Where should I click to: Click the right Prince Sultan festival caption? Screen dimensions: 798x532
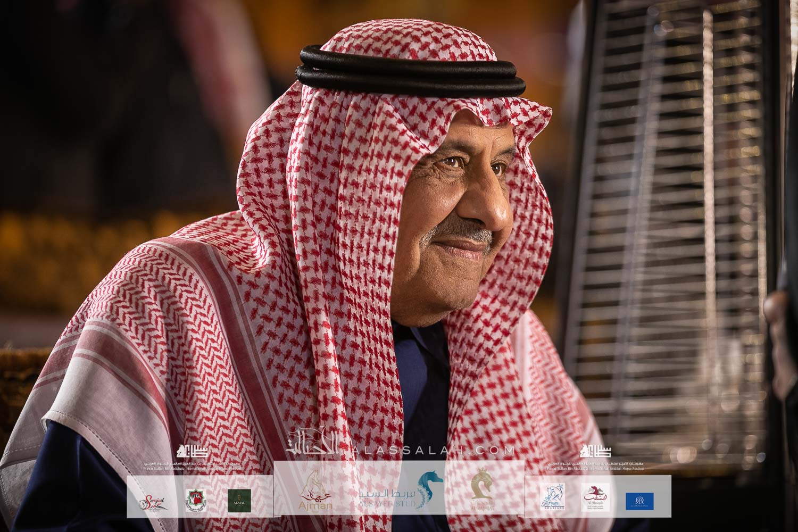(595, 465)
